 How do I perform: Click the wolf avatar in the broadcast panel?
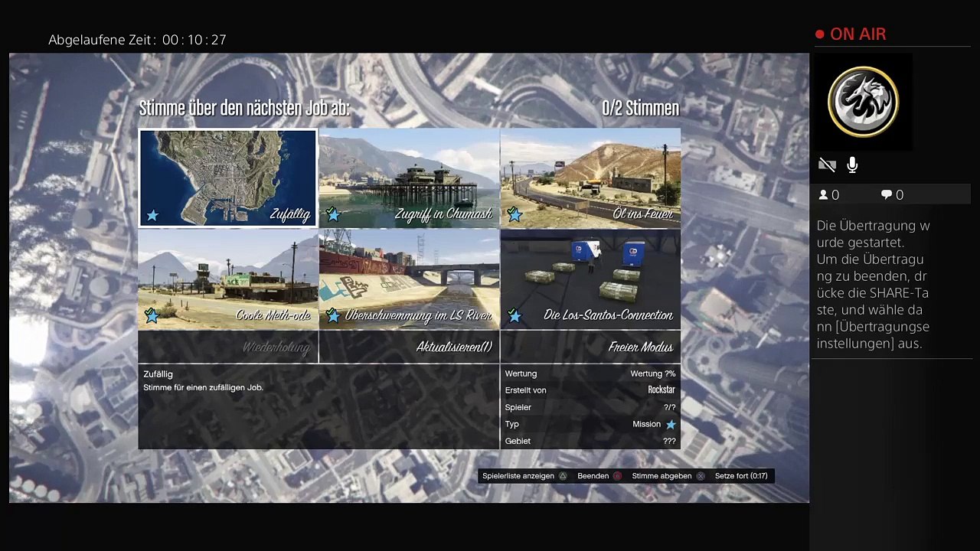(863, 102)
